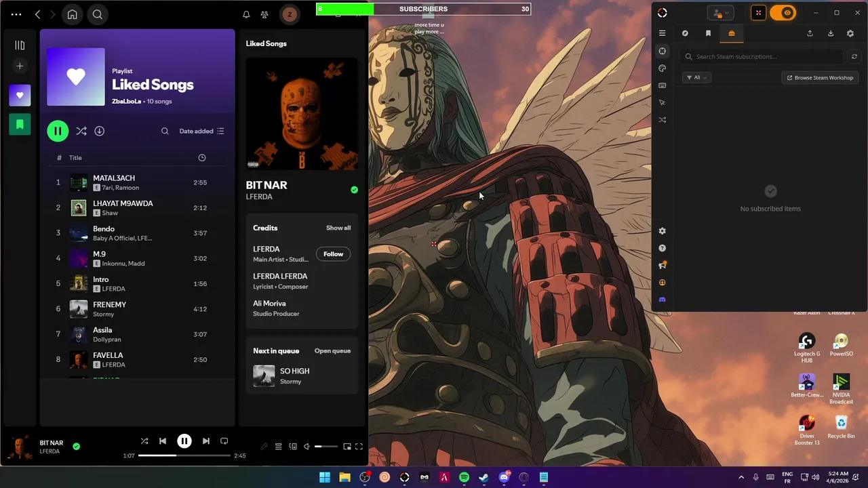Click the import download icon in Crosshair X
The height and width of the screenshot is (488, 868).
830,33
